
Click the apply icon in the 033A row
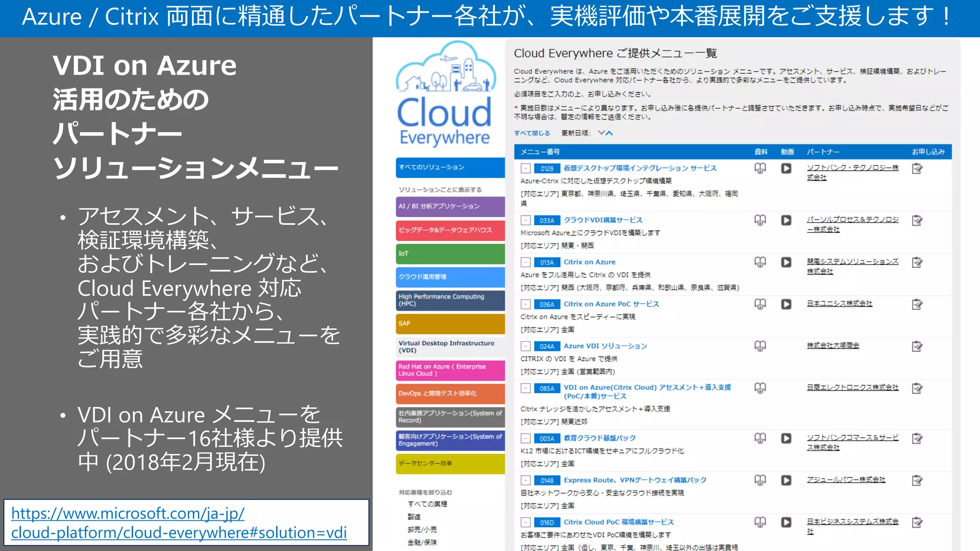(x=917, y=220)
